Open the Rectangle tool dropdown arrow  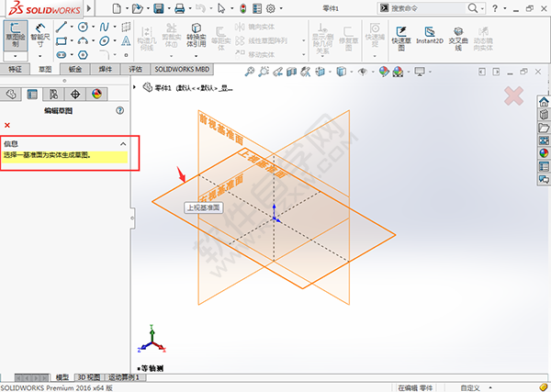[x=72, y=41]
